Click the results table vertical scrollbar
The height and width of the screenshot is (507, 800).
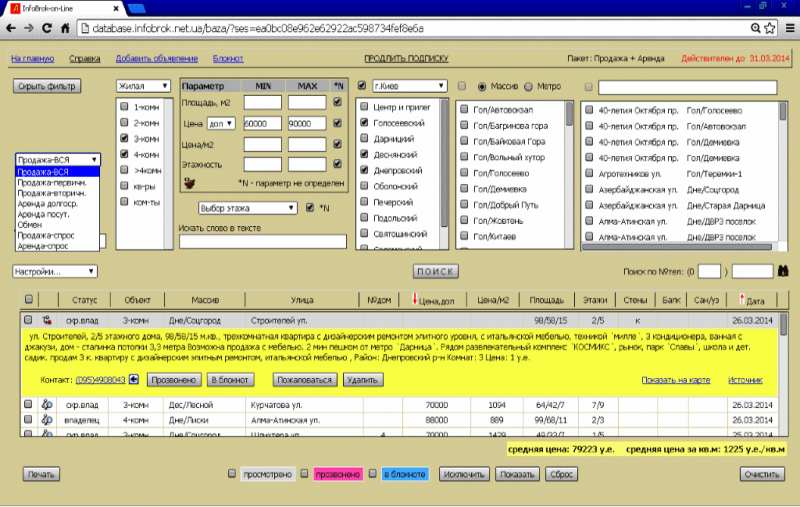[783, 374]
